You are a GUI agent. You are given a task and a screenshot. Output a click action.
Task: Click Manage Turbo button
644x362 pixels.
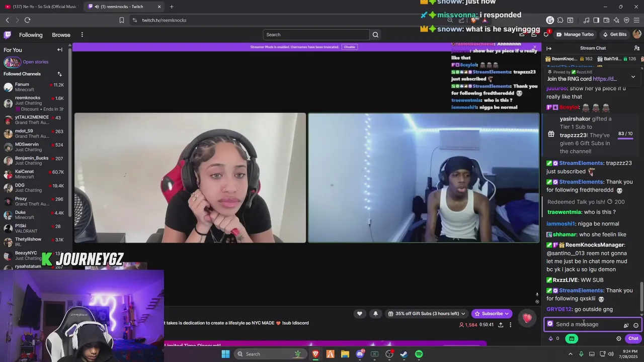coord(575,34)
